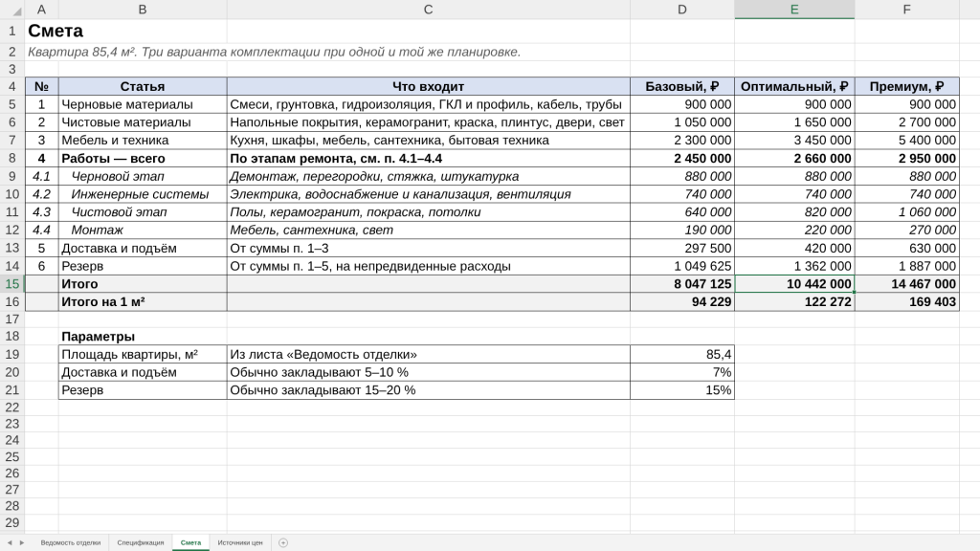Switch to the «Ведомость отделки» sheet tab
This screenshot has height=551, width=980.
click(x=71, y=543)
